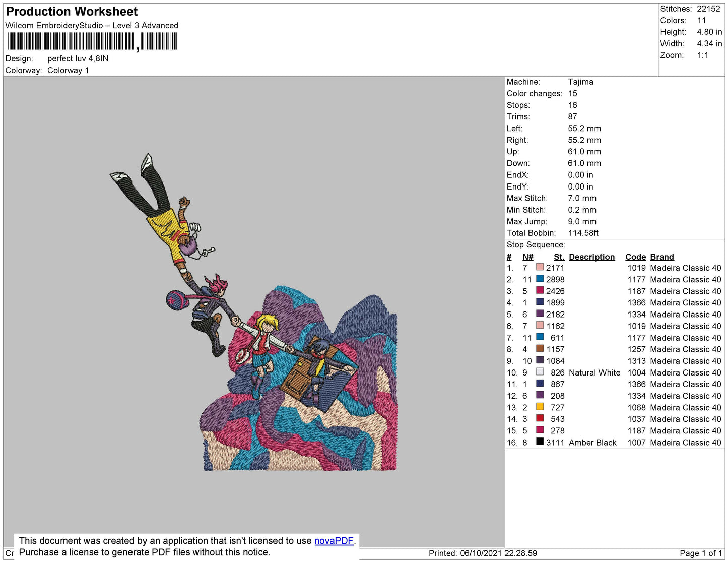
Task: Select the red swatch in stop 14
Action: tap(540, 419)
